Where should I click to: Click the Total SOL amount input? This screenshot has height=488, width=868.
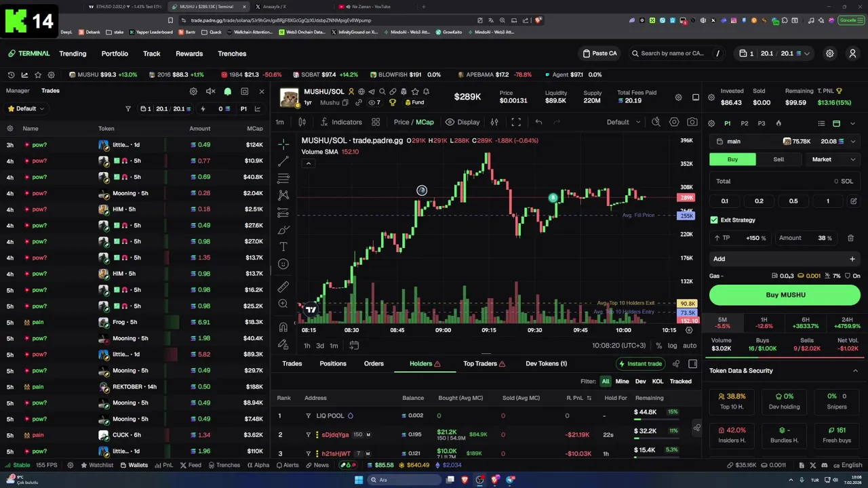point(785,182)
